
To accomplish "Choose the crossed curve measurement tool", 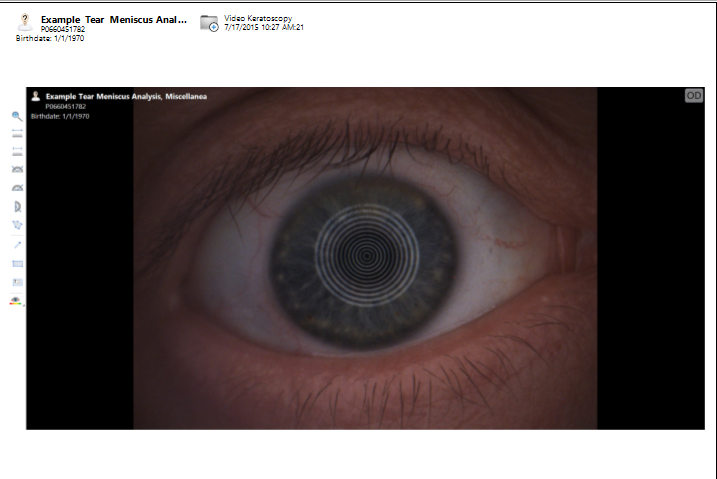I will click(17, 170).
